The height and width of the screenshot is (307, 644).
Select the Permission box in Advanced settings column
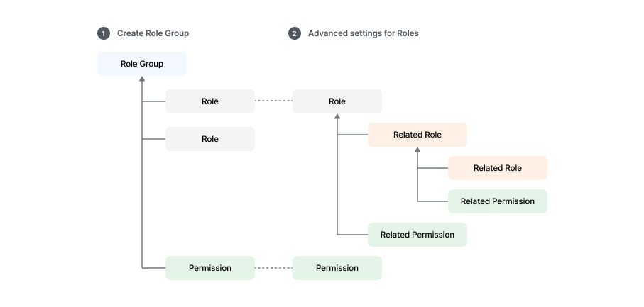[x=337, y=268]
